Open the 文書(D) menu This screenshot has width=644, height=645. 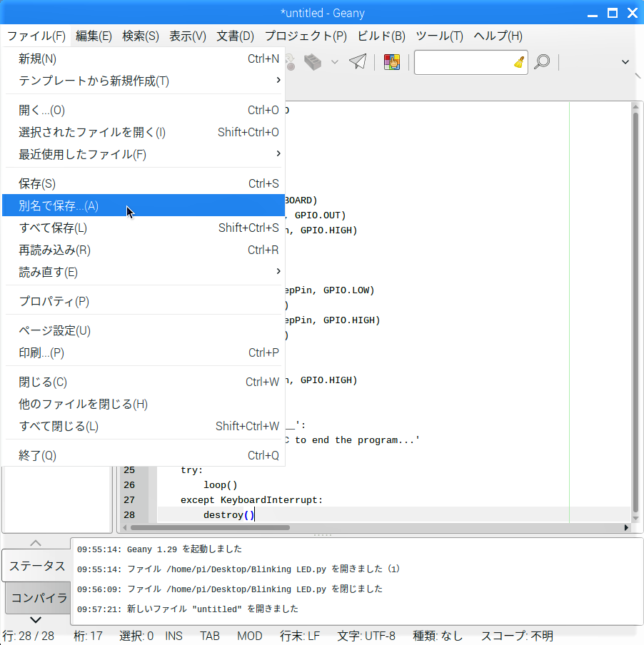coord(235,36)
